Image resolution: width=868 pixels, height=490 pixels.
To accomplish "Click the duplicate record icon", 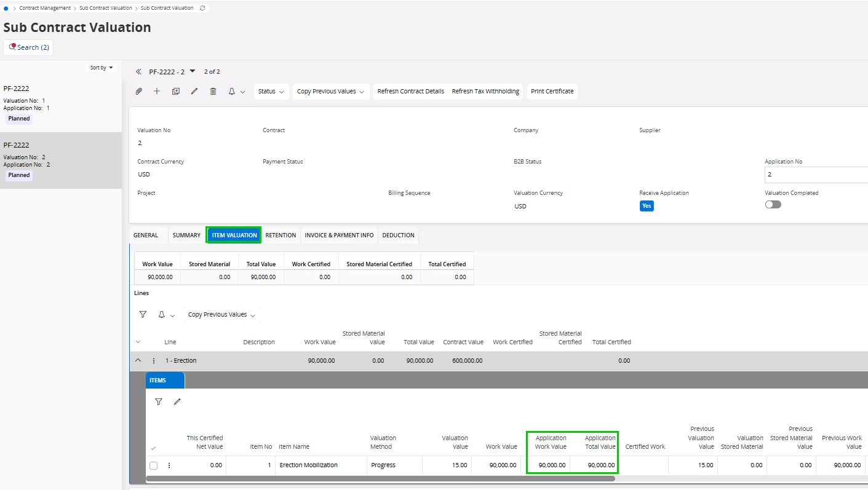I will coord(176,91).
